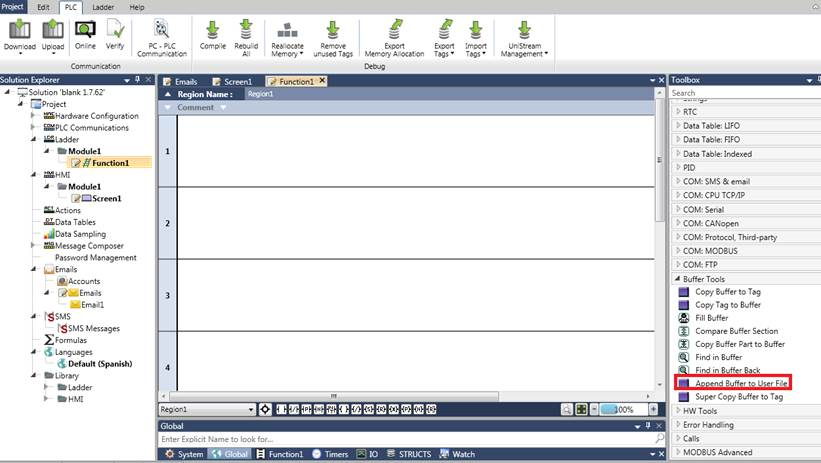Click the magnifier icon near zoom controls

tap(567, 409)
